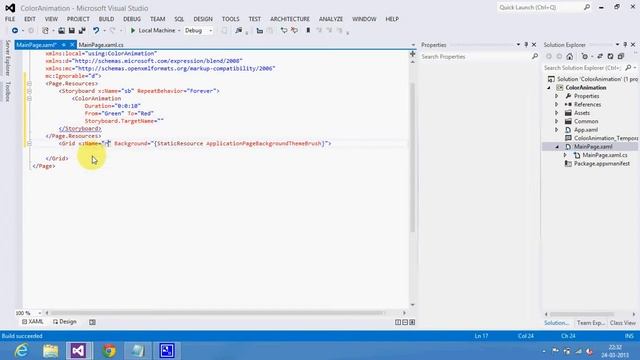Expand the App.xaml node
The height and width of the screenshot is (360, 640).
(x=557, y=130)
